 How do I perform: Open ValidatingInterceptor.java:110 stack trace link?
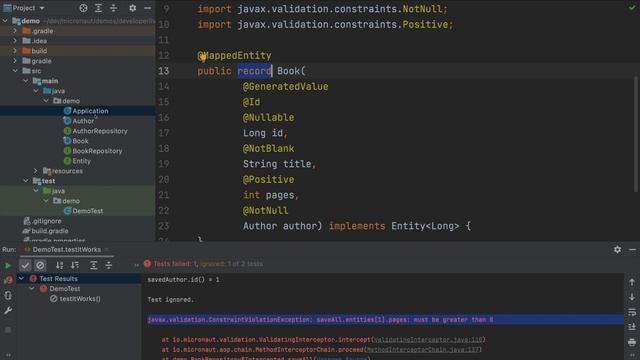pyautogui.click(x=428, y=340)
